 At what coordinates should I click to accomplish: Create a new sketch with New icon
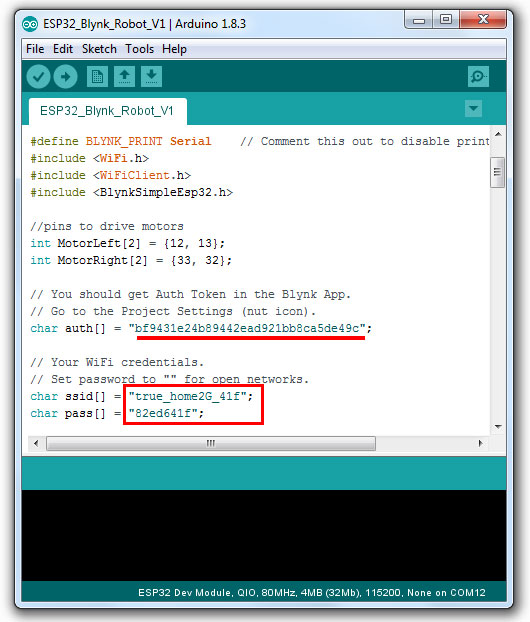[x=97, y=76]
